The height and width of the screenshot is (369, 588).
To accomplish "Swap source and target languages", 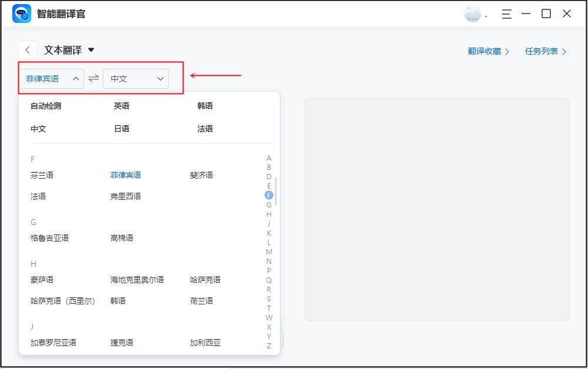I will click(93, 79).
